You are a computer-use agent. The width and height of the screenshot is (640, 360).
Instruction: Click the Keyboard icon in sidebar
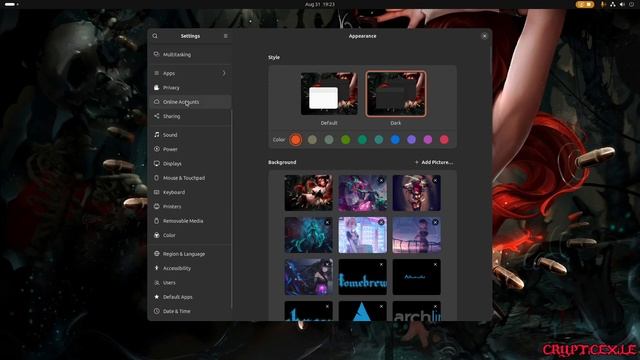point(156,192)
